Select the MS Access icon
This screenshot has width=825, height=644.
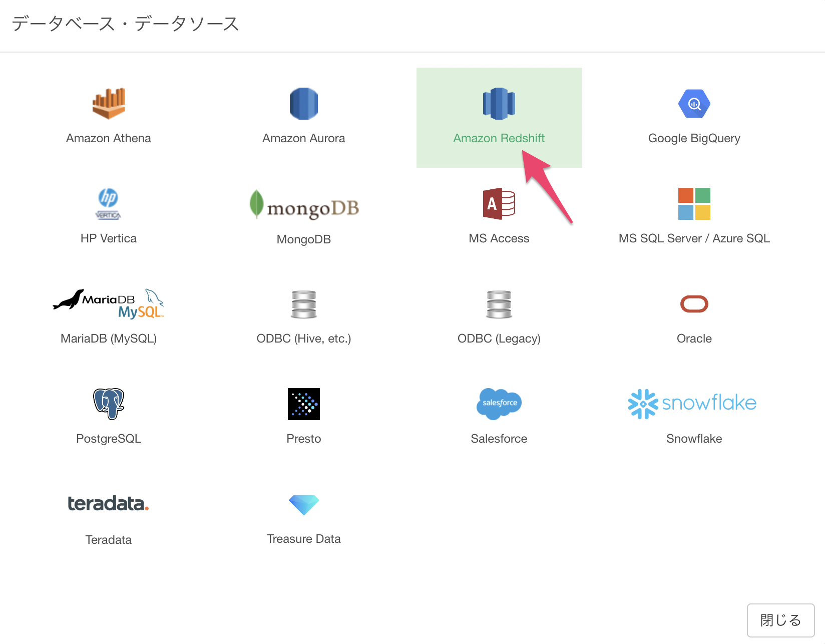tap(499, 204)
